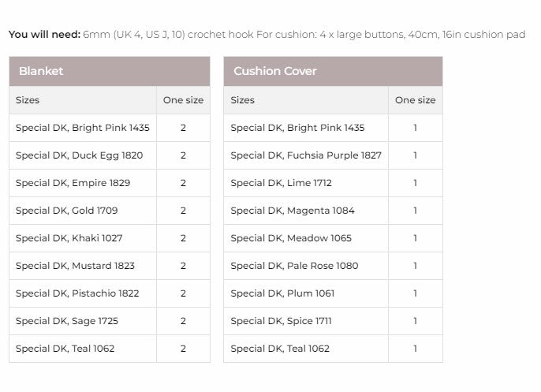Select the Pale Rose 1080 yarn cell
The image size is (541, 392).
point(294,266)
